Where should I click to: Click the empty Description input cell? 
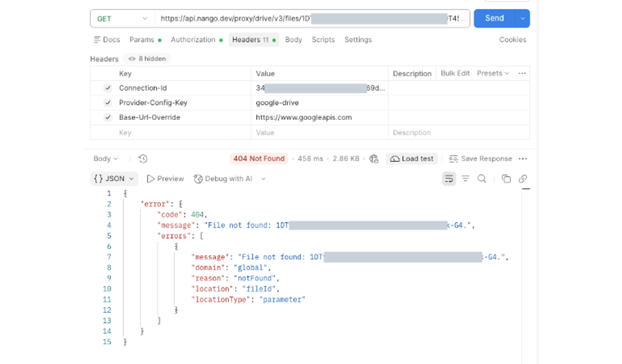point(459,133)
